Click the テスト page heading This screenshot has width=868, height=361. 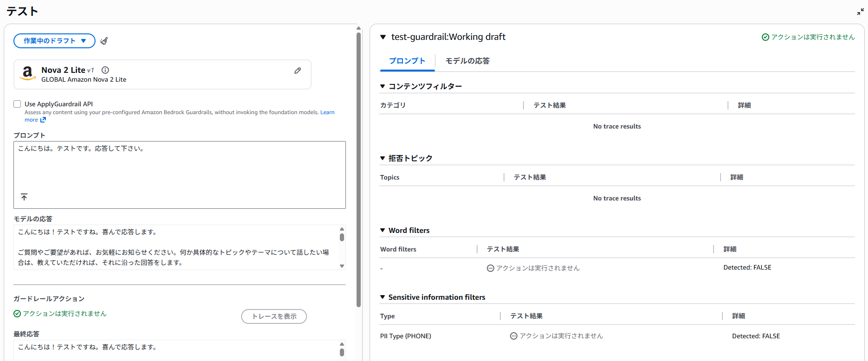pos(22,11)
